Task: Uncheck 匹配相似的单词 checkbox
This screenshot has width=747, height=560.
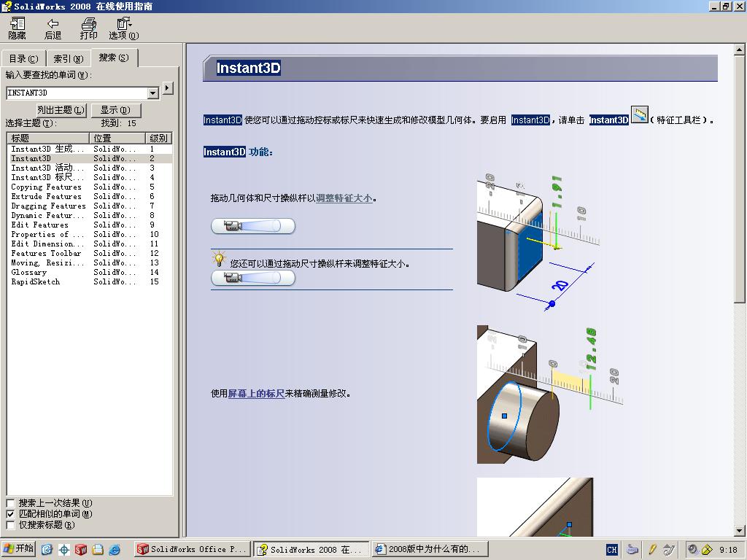Action: (x=10, y=514)
